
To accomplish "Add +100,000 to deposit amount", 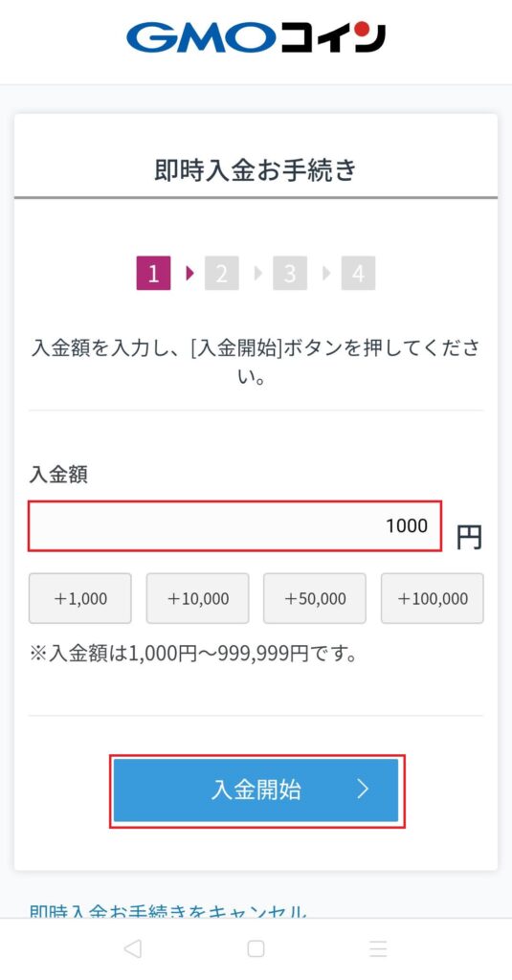I will coord(432,599).
